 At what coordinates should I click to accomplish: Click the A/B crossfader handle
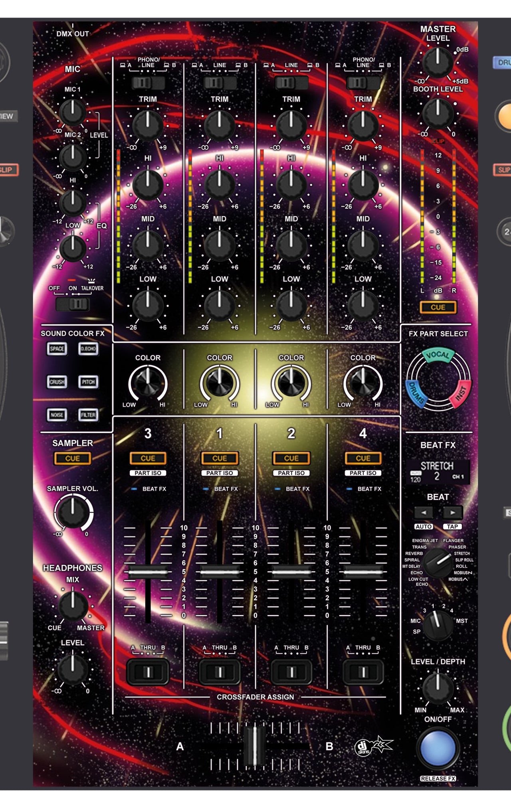point(255,746)
